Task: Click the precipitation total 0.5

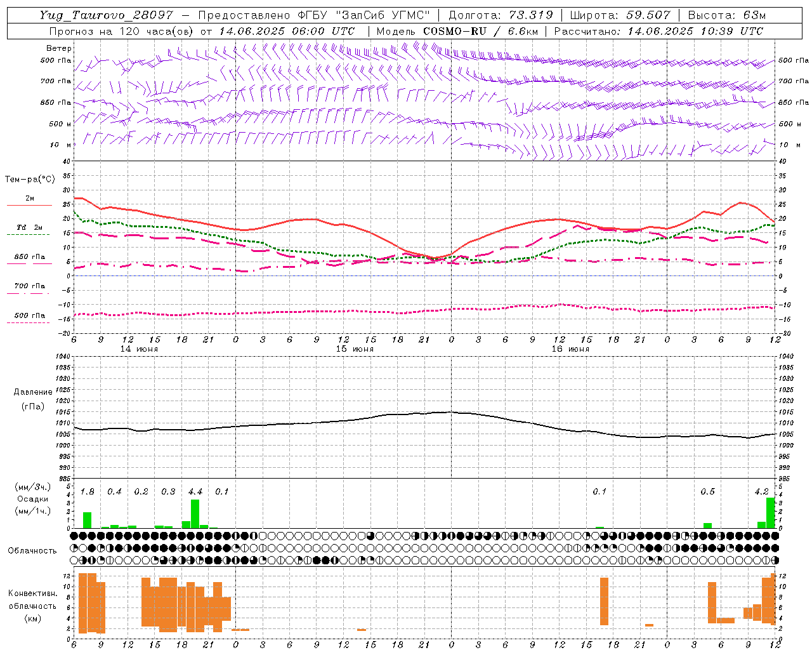Action: [x=707, y=492]
